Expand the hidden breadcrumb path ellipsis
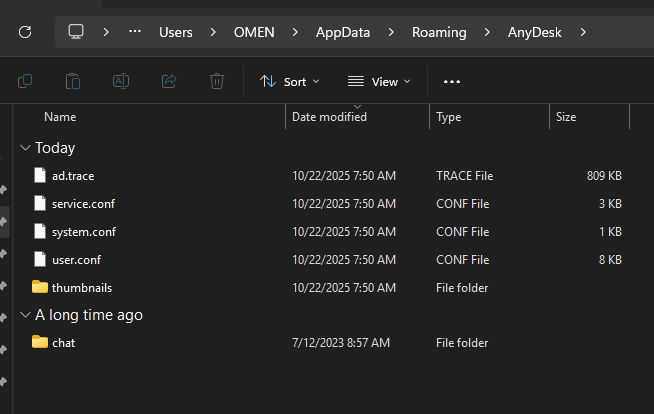 click(135, 32)
